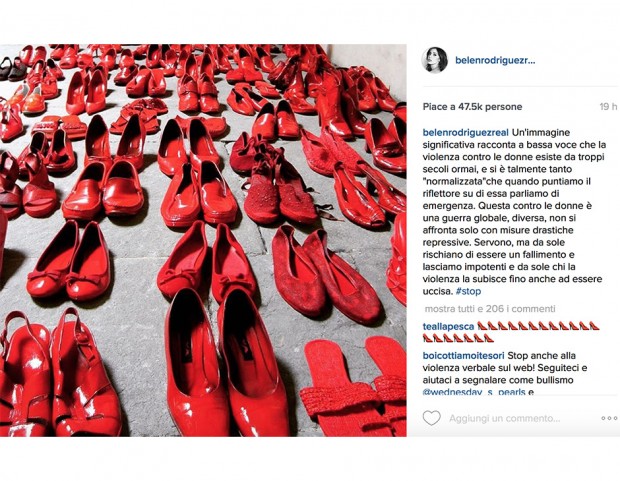
Task: Expand 'mostra tutti e 206 i commenti'
Action: (490, 309)
